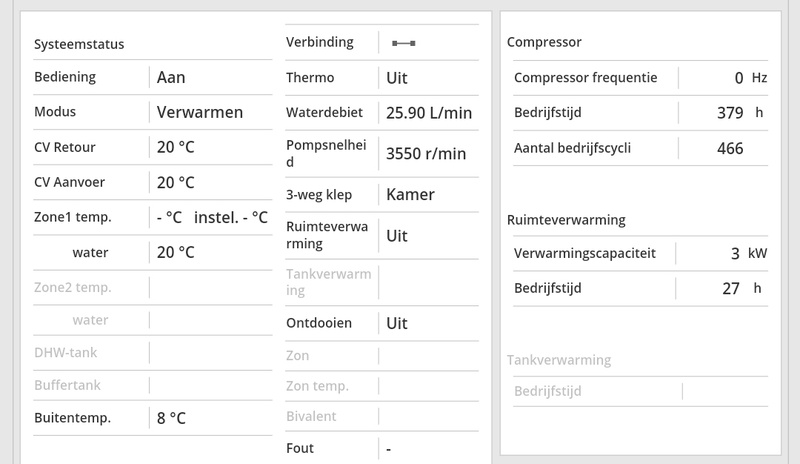Click the Verbinding connection status icon
Image resolution: width=800 pixels, height=464 pixels.
(x=404, y=43)
